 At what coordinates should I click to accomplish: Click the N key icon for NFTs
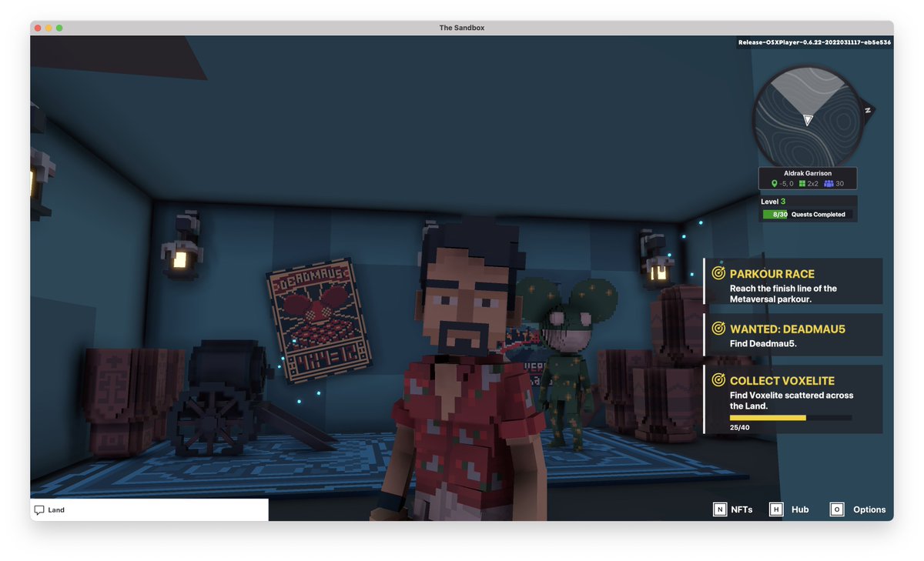pyautogui.click(x=720, y=509)
